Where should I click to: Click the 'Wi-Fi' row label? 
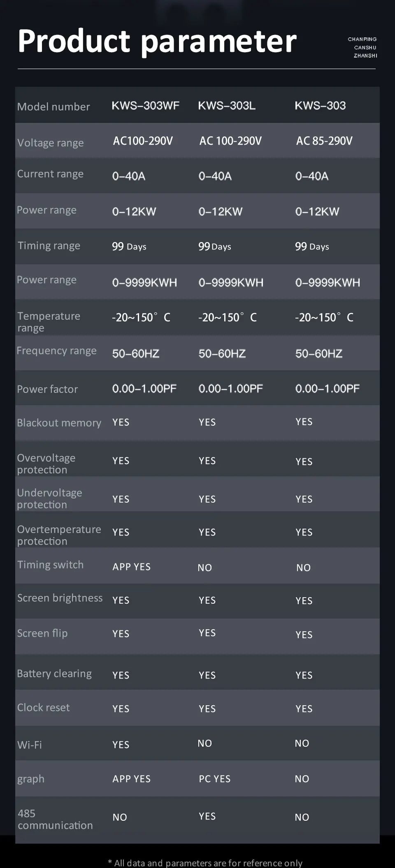(30, 745)
